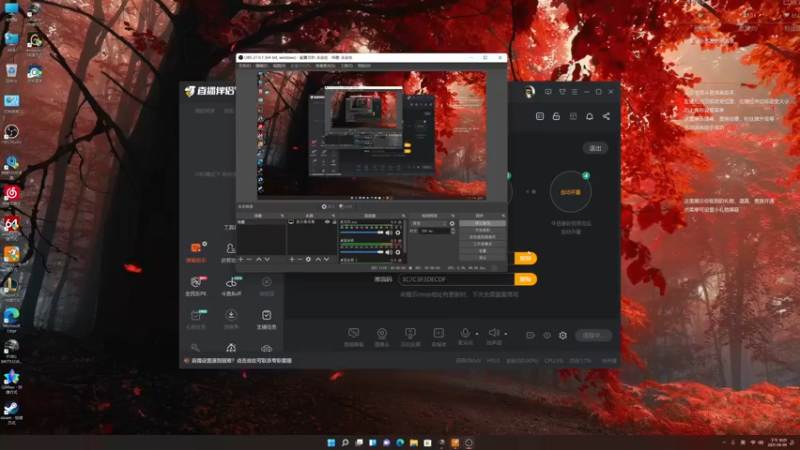Image resolution: width=800 pixels, height=450 pixels.
Task: Click the auto-start circular button
Action: [x=570, y=192]
